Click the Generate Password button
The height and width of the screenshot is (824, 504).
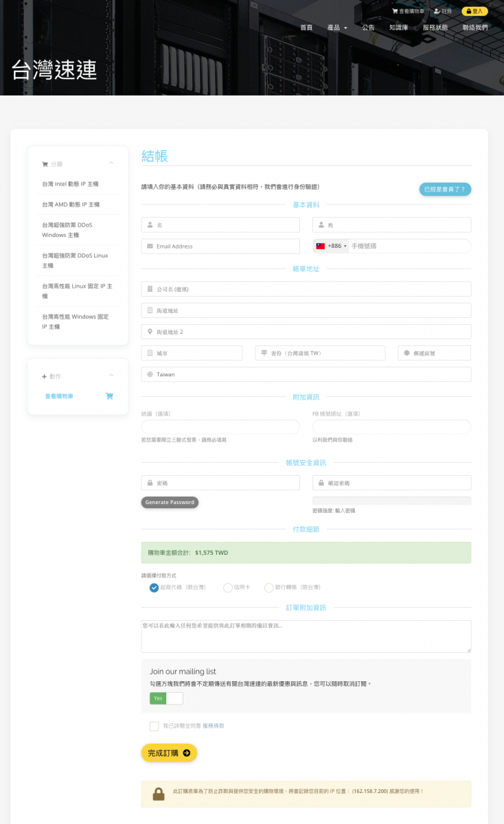(170, 503)
